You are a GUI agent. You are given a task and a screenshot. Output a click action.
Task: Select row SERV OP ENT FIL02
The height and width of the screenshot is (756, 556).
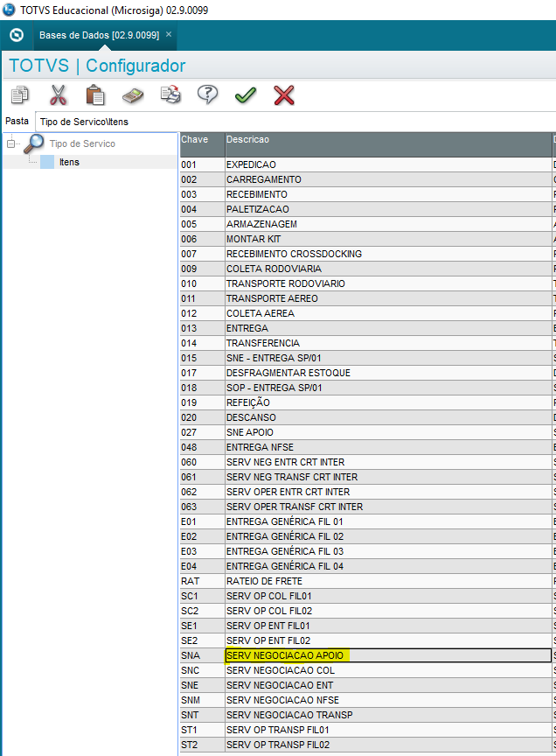(366, 640)
